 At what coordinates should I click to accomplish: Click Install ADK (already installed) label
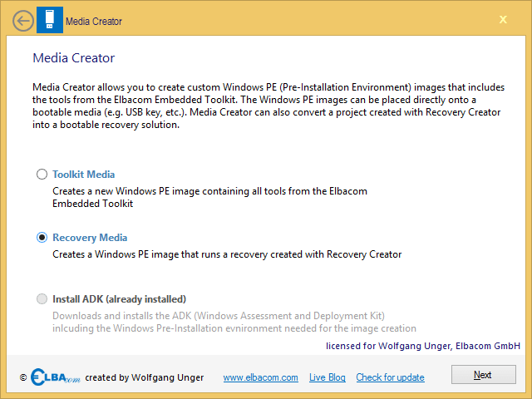point(119,299)
